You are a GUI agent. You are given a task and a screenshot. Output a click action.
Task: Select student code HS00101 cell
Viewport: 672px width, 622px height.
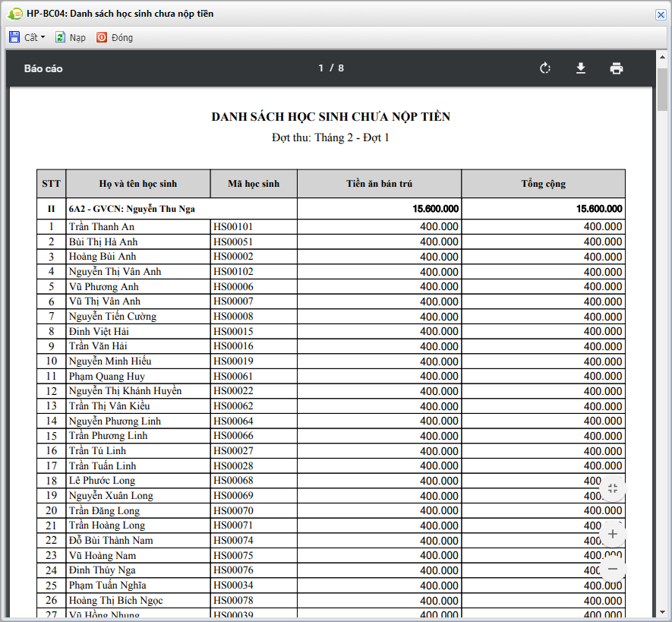[233, 226]
